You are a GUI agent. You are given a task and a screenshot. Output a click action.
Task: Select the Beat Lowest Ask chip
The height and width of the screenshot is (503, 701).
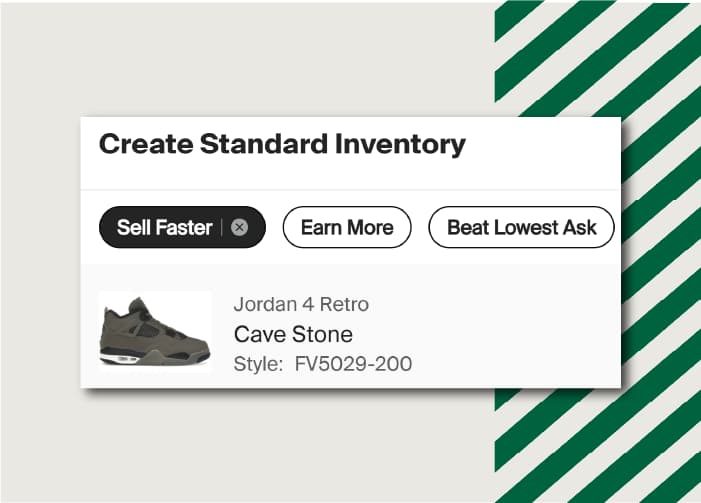[x=521, y=227]
